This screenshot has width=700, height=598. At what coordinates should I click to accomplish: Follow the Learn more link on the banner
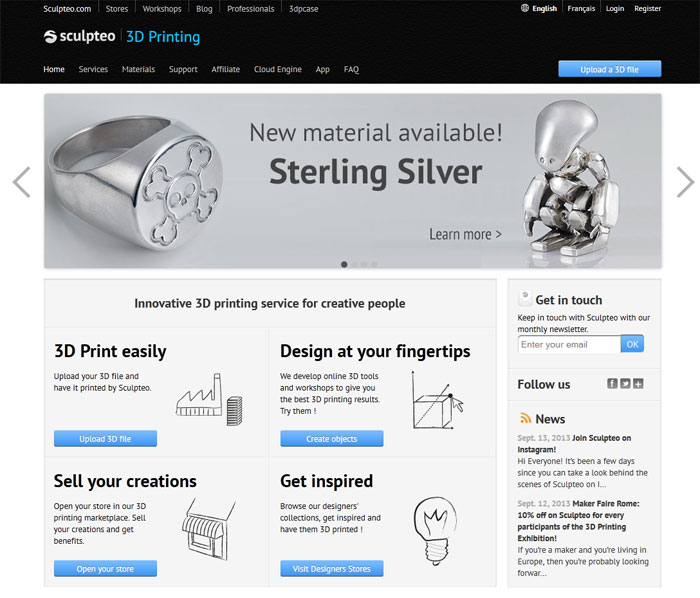click(x=465, y=234)
